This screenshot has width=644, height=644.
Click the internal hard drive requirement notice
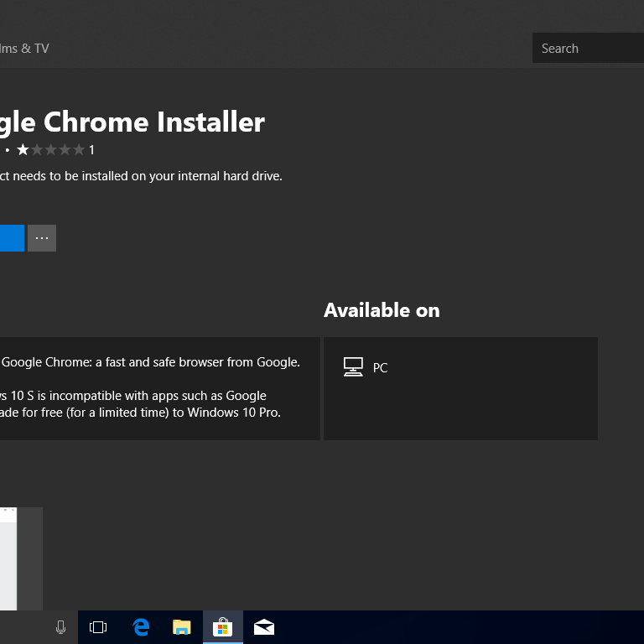coord(141,176)
